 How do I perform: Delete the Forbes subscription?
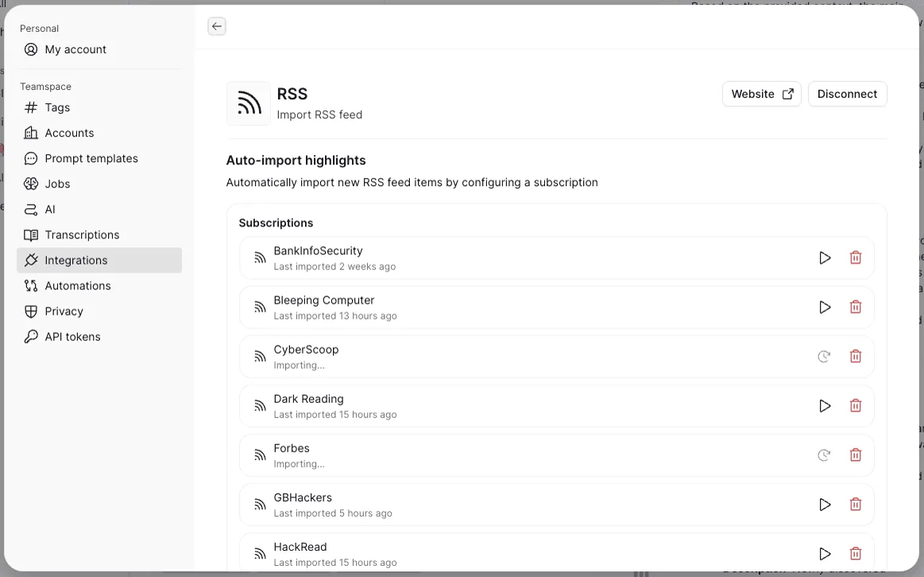(x=855, y=455)
